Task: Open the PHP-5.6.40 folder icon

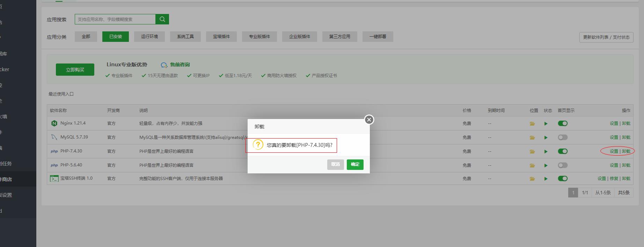Action: 532,165
